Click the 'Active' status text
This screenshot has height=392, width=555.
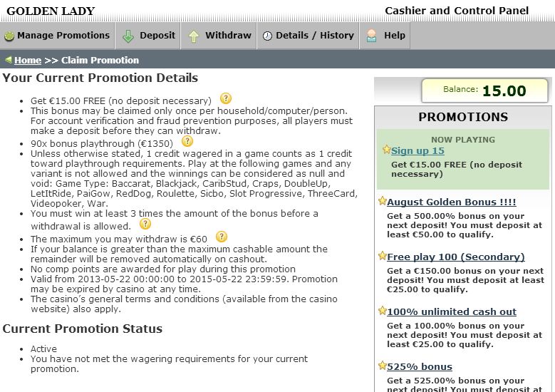coord(43,349)
